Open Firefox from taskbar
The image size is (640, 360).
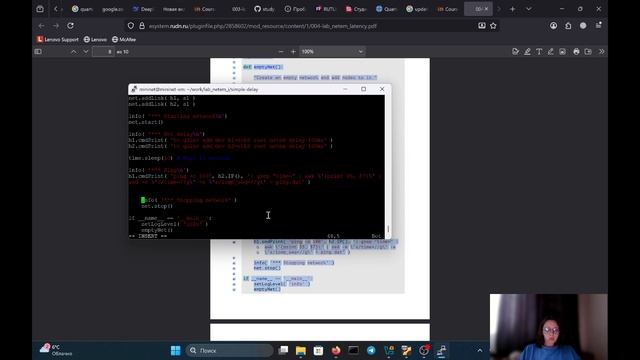[336, 350]
